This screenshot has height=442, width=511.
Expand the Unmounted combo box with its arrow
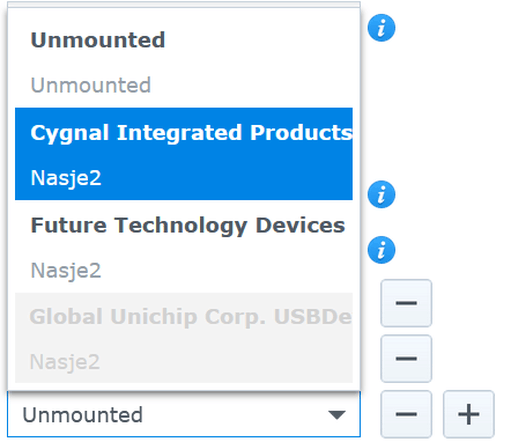337,415
